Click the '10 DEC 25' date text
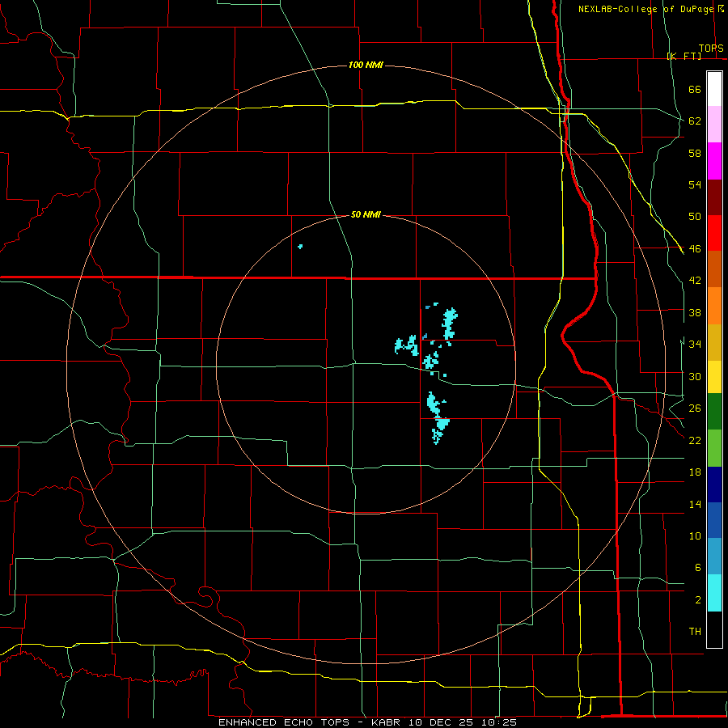The height and width of the screenshot is (728, 728). click(x=442, y=722)
